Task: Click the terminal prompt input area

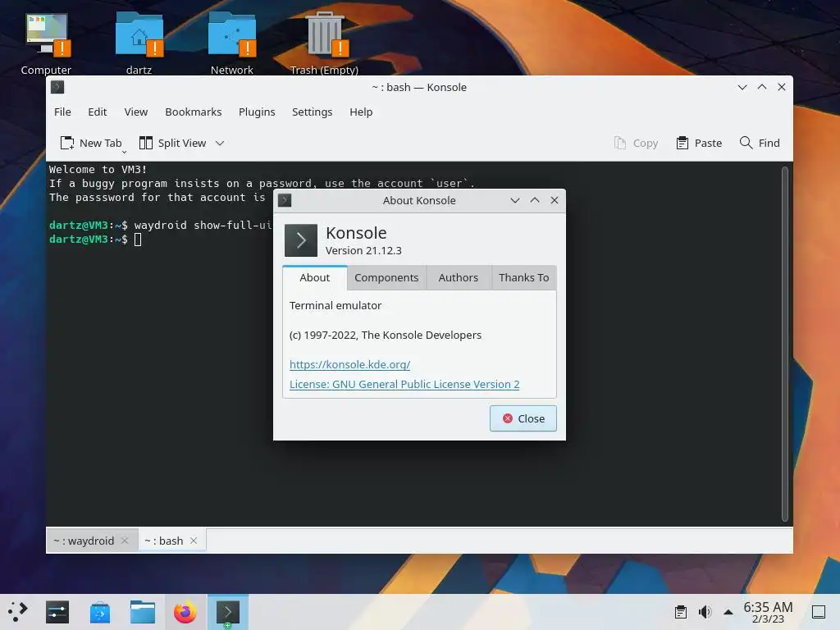Action: coord(138,240)
